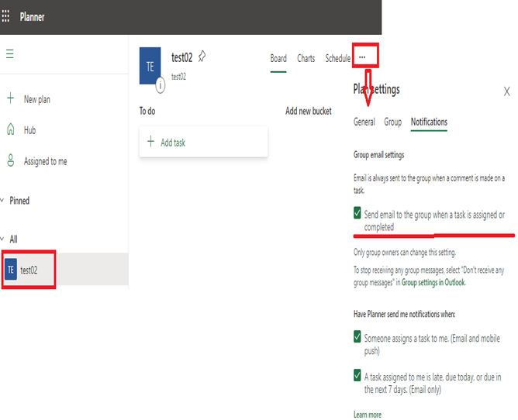
Task: Collapse the sidebar with hamburger icon
Action: pyautogui.click(x=10, y=53)
